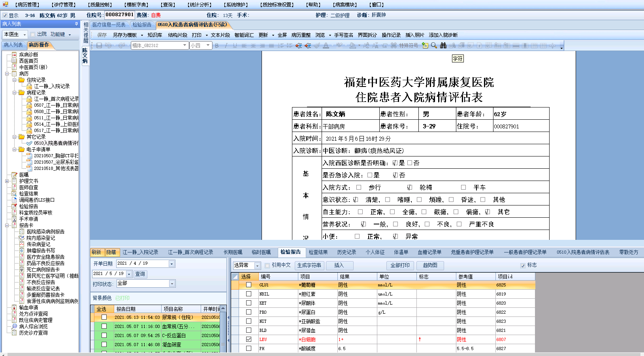Click the checkmark icon beside 0510入院患者病情评估

(x=30, y=143)
